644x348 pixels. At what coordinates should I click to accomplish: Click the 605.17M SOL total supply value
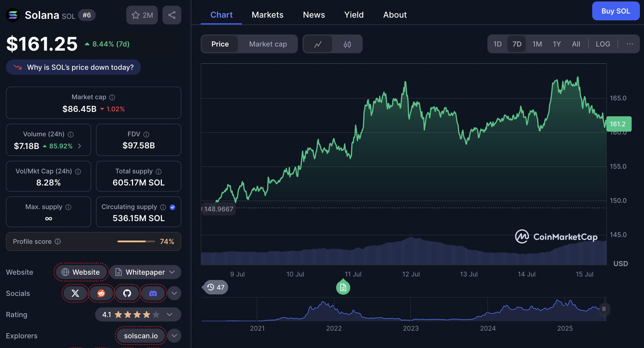click(139, 183)
